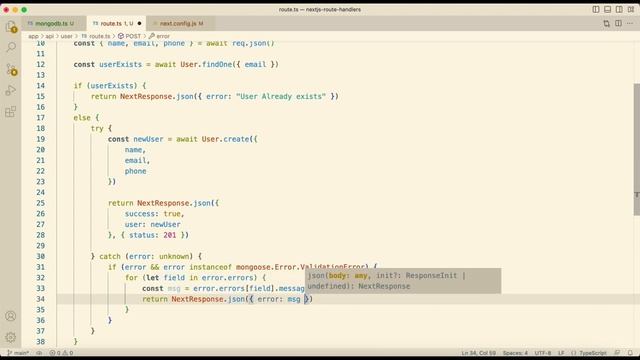This screenshot has height=360, width=640.
Task: Open the editor More Actions ellipsis
Action: pos(630,24)
